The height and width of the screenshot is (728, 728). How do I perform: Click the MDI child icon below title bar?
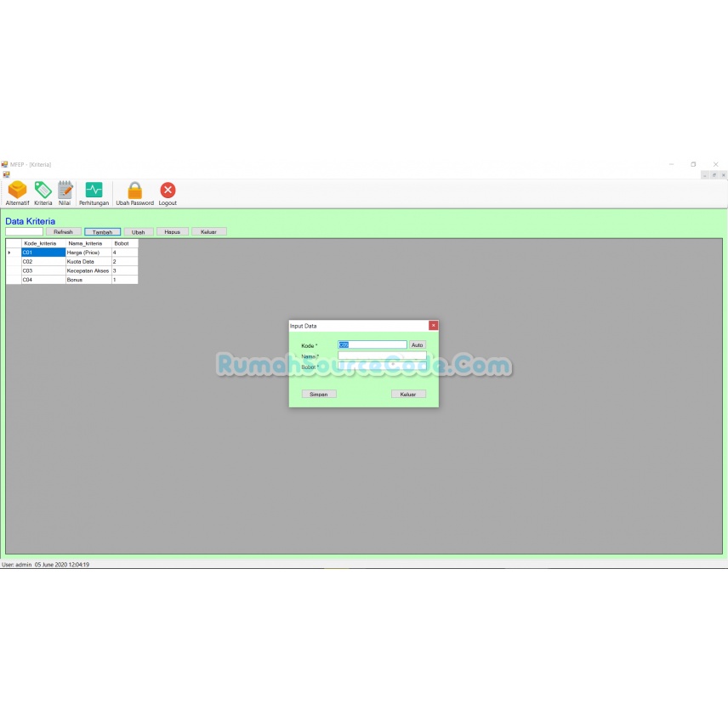click(6, 174)
